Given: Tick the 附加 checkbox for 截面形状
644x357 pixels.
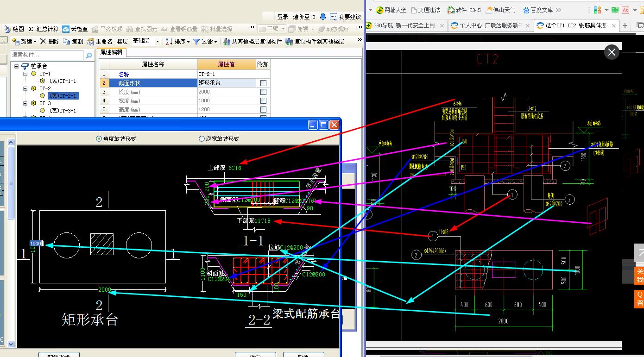Looking at the screenshot, I should [263, 83].
